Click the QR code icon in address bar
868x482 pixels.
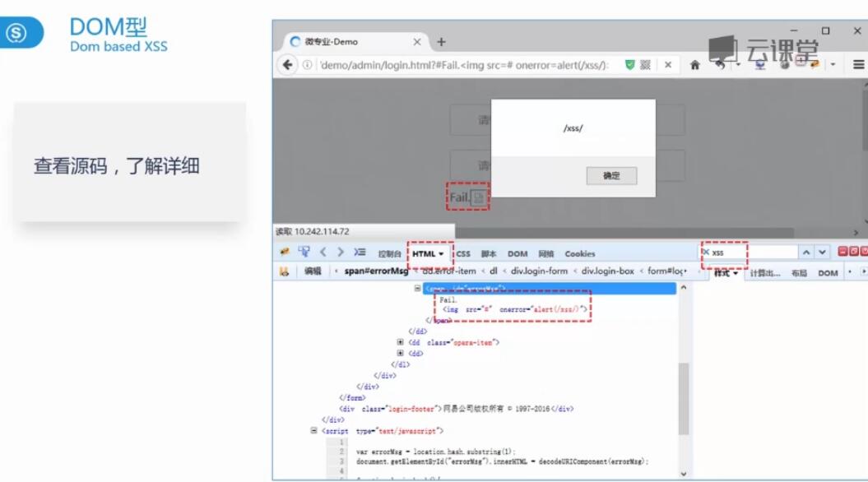[646, 65]
